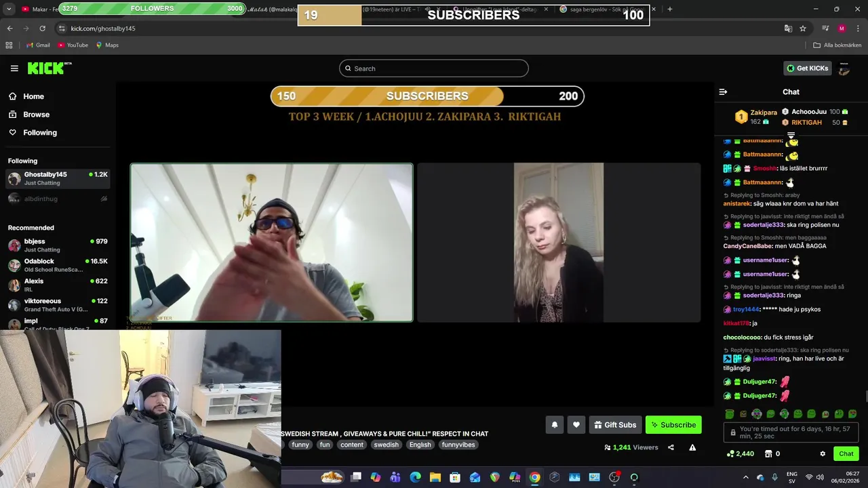Click the KICK logo

click(49, 68)
